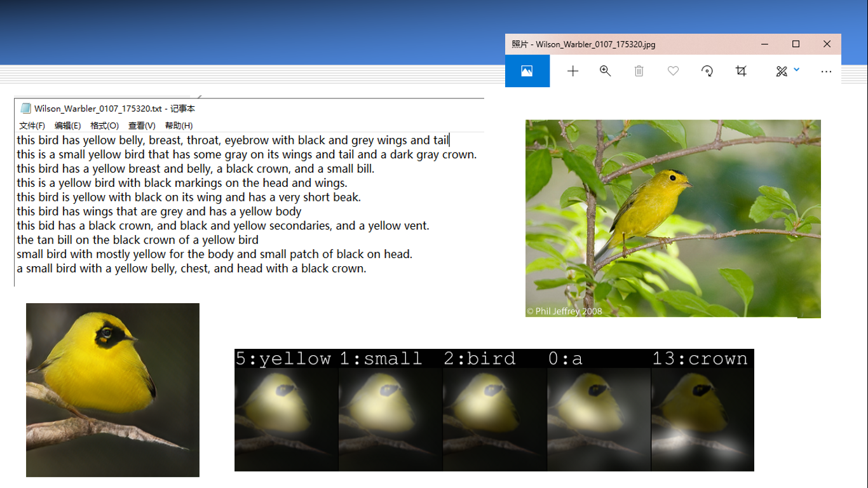Select the magnifier zoom tool in Photos
Viewport: 868px width, 488px height.
(x=605, y=71)
